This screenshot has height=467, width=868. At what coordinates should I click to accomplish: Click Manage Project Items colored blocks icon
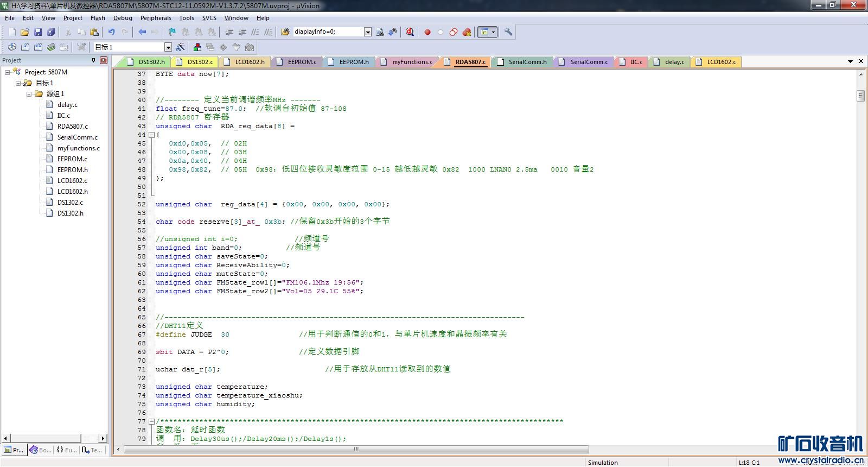coord(197,47)
